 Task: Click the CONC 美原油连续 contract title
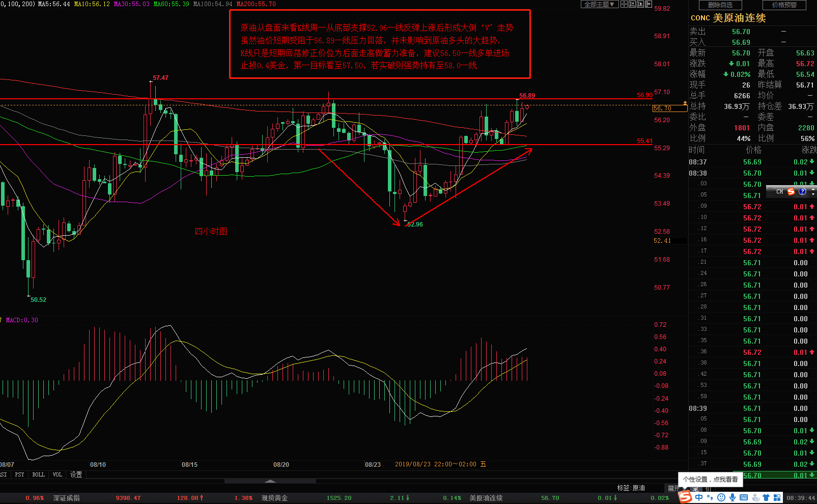coord(728,18)
